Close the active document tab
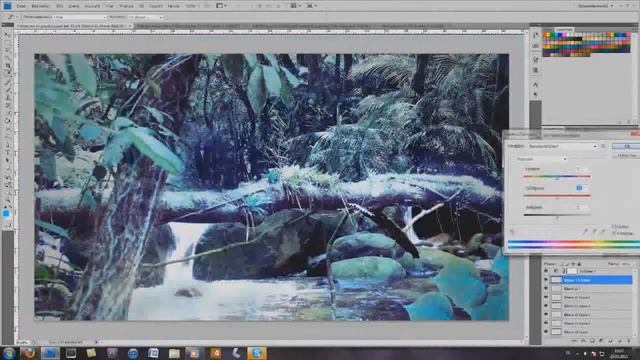Image resolution: width=640 pixels, height=360 pixels. (x=131, y=26)
